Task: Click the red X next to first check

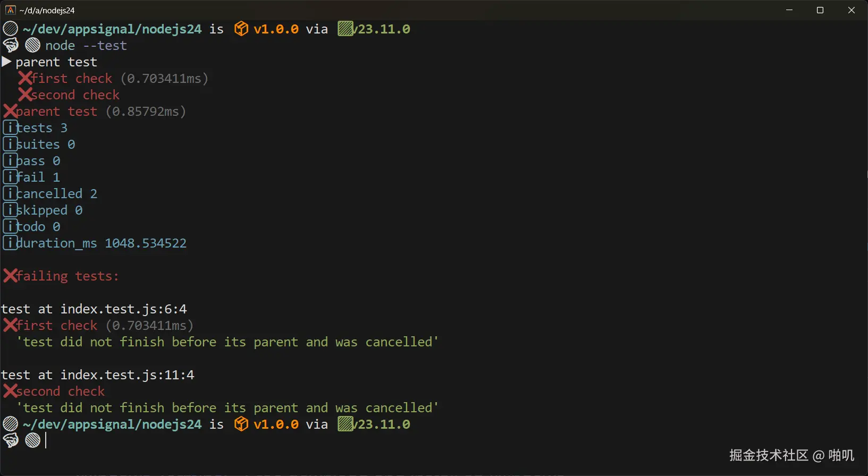Action: coord(25,78)
